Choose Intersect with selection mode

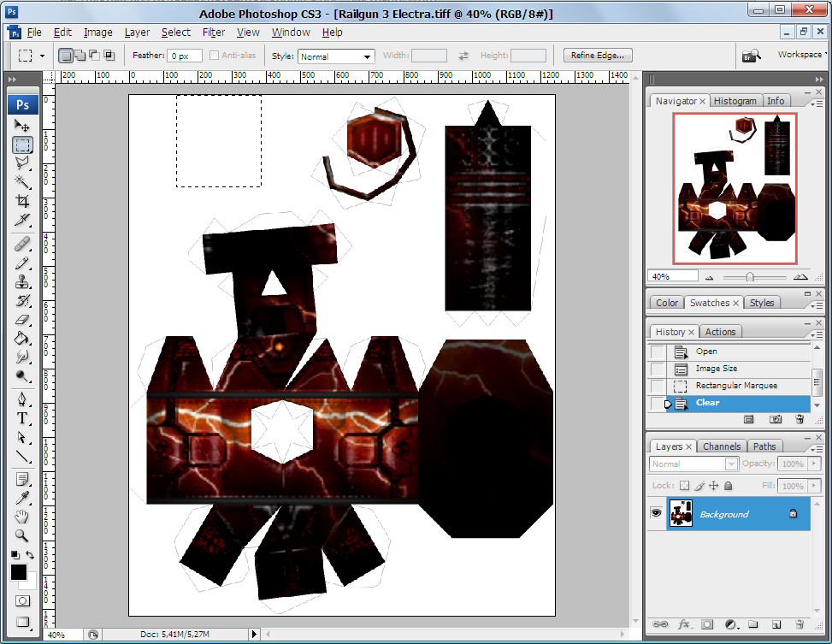[x=109, y=56]
